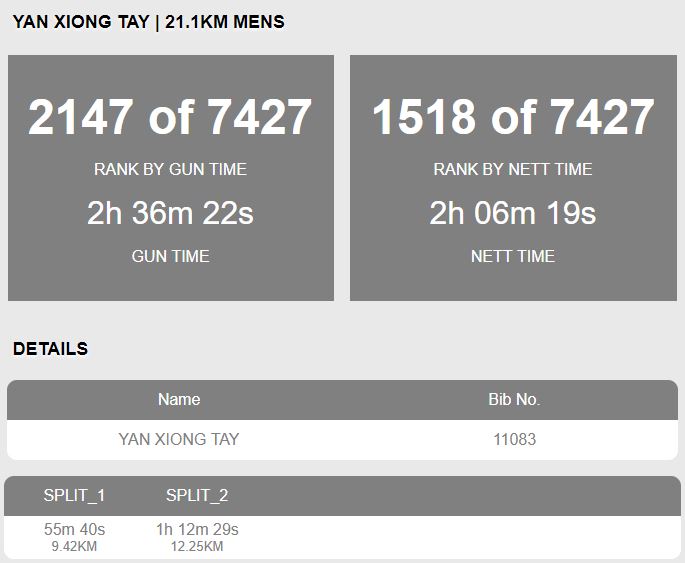Click the RANK BY NETT TIME label

[513, 169]
